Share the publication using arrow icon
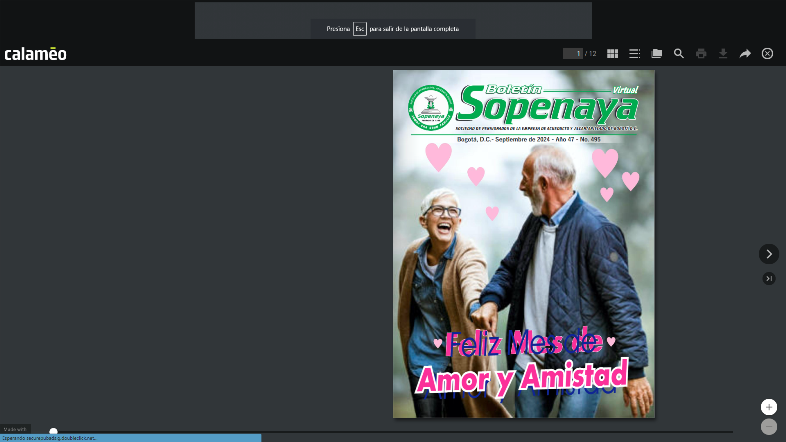 coord(745,54)
